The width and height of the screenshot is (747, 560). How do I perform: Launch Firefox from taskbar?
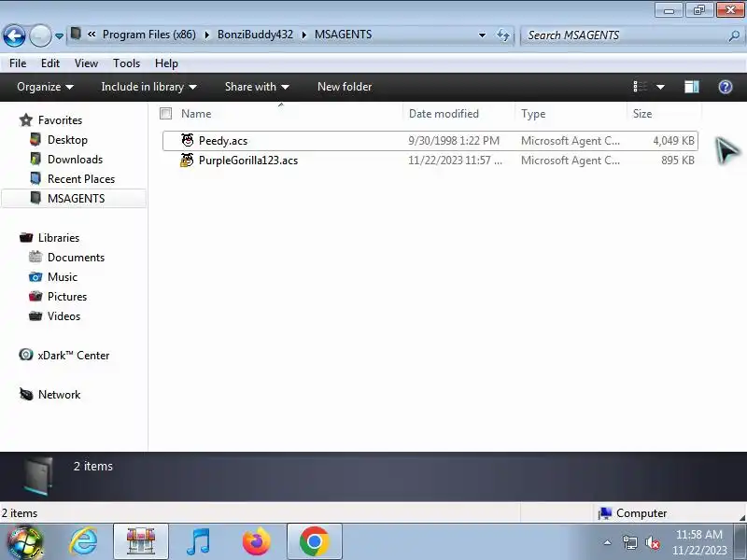[x=256, y=542]
